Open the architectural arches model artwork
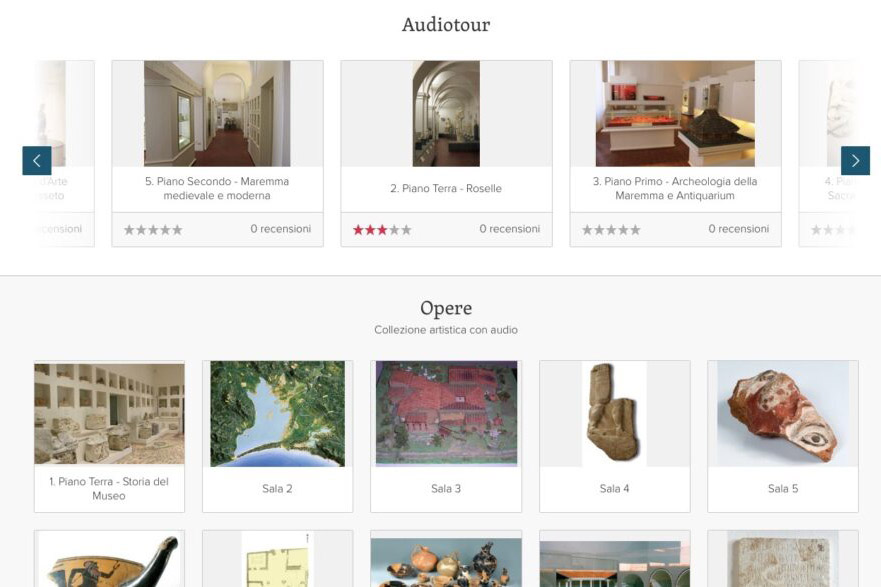Image resolution: width=881 pixels, height=587 pixels. (614, 564)
